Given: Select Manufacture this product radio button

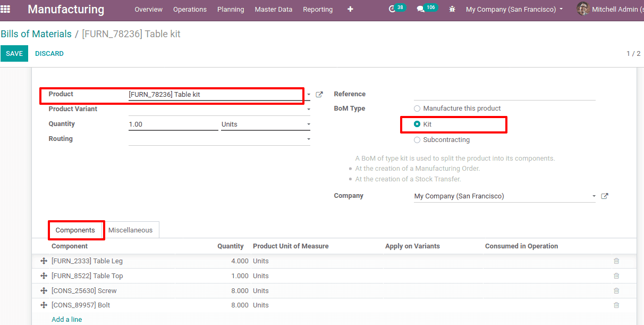Looking at the screenshot, I should tap(417, 109).
